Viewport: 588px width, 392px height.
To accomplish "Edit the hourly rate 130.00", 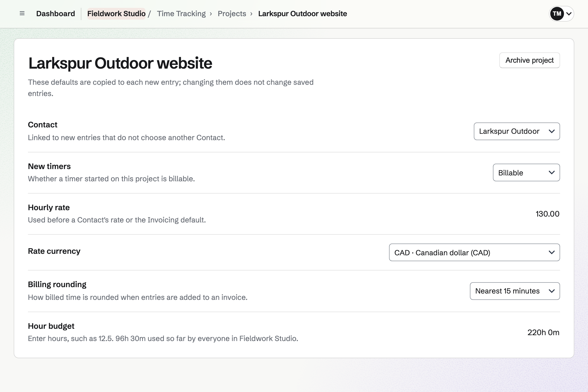I will click(x=547, y=214).
